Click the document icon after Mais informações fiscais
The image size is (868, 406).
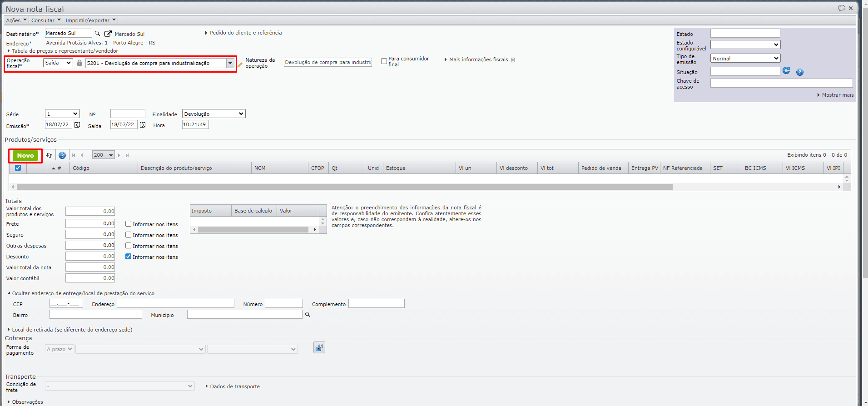(513, 60)
